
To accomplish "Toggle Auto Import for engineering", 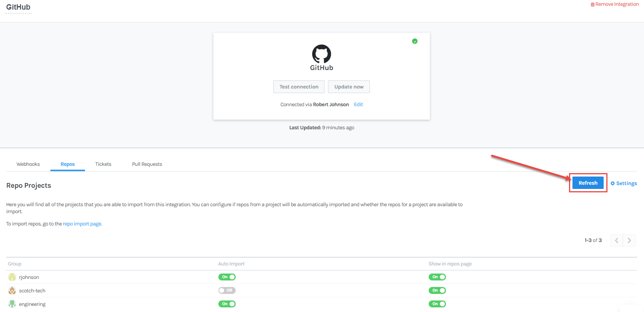I will 227,304.
